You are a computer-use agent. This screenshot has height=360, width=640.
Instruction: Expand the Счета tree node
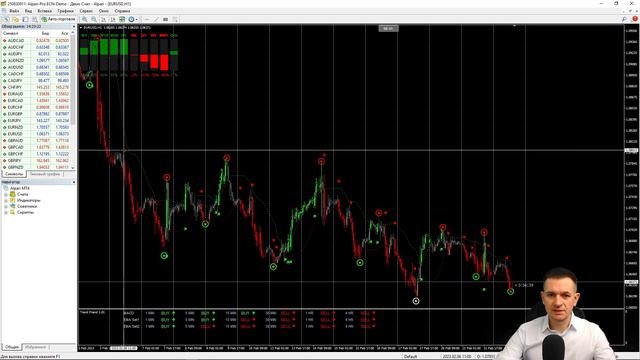pos(6,194)
